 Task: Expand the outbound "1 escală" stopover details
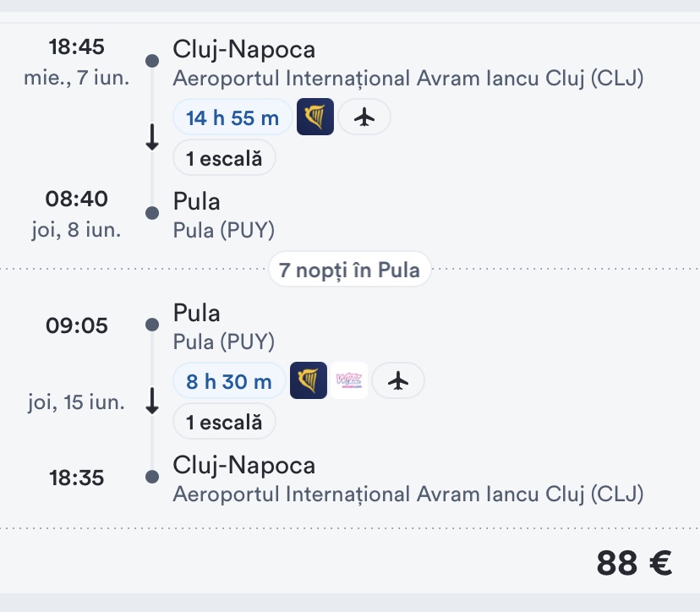[224, 158]
